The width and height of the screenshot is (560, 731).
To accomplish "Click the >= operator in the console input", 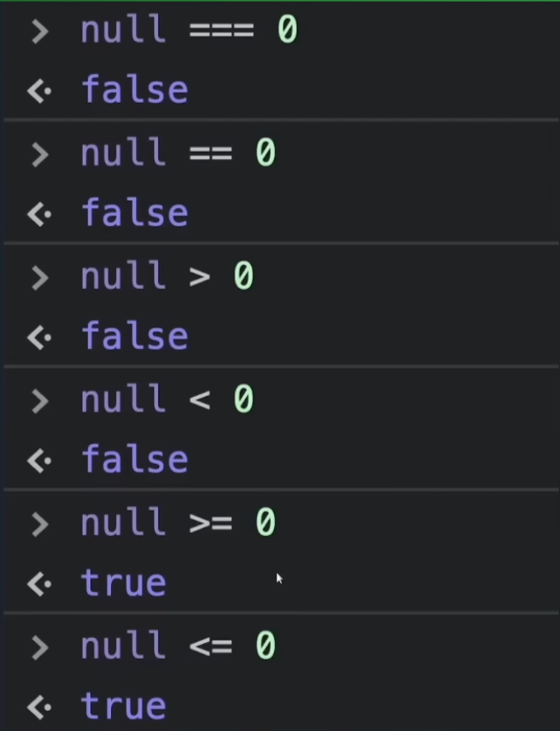I will pyautogui.click(x=210, y=524).
